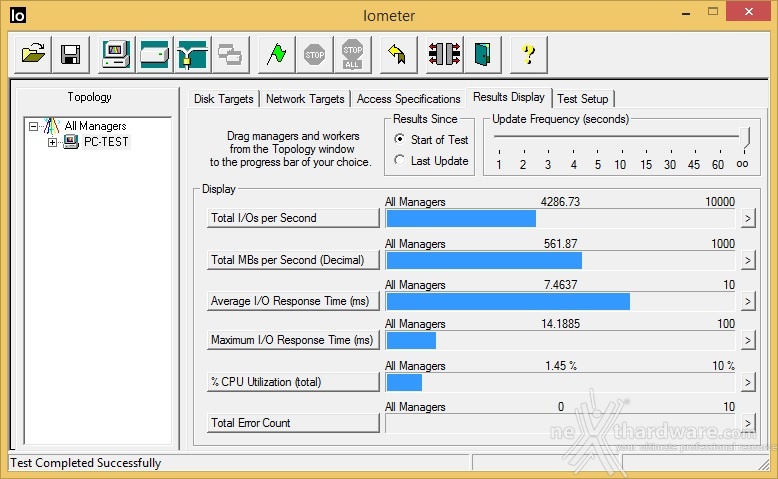
Task: Open test configuration file icon
Action: coord(33,55)
